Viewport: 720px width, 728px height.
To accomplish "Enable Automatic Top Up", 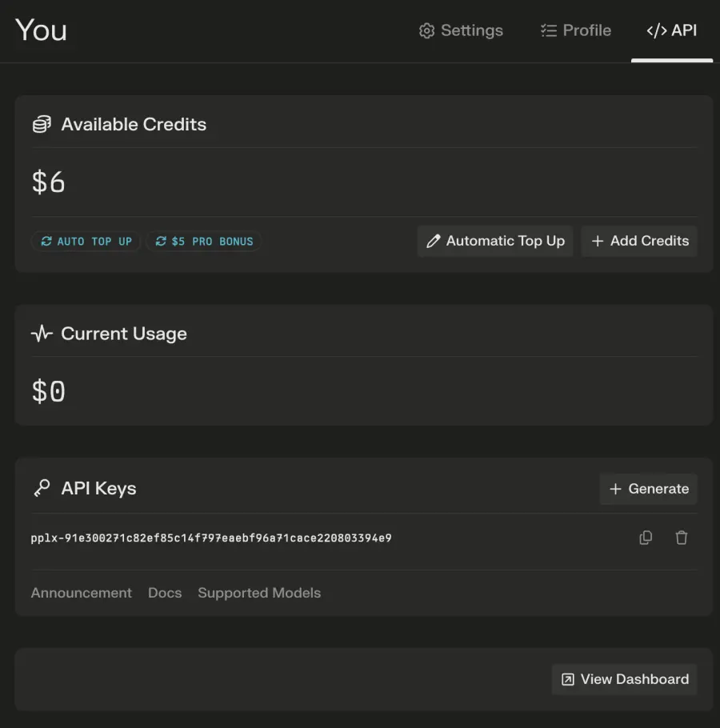I will point(495,241).
